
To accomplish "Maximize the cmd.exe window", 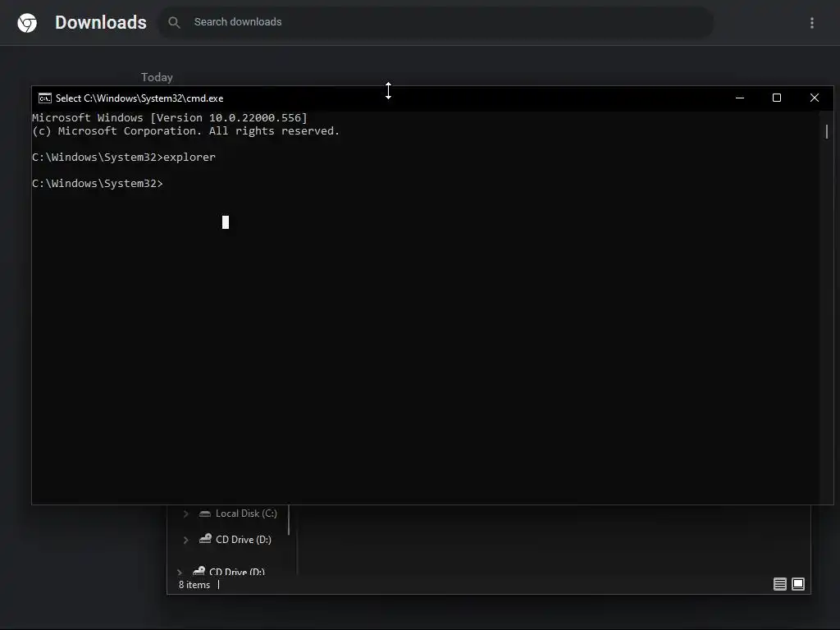I will [776, 98].
